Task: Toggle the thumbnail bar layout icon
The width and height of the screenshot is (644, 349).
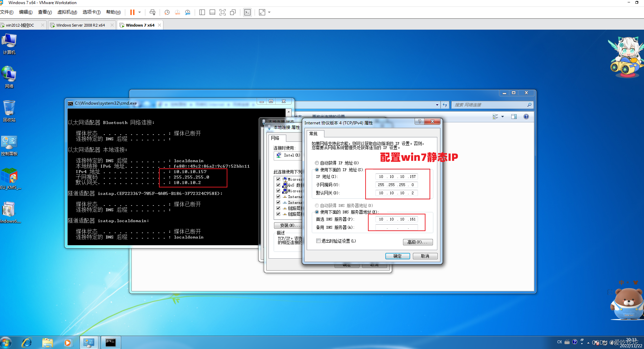Action: pyautogui.click(x=212, y=12)
